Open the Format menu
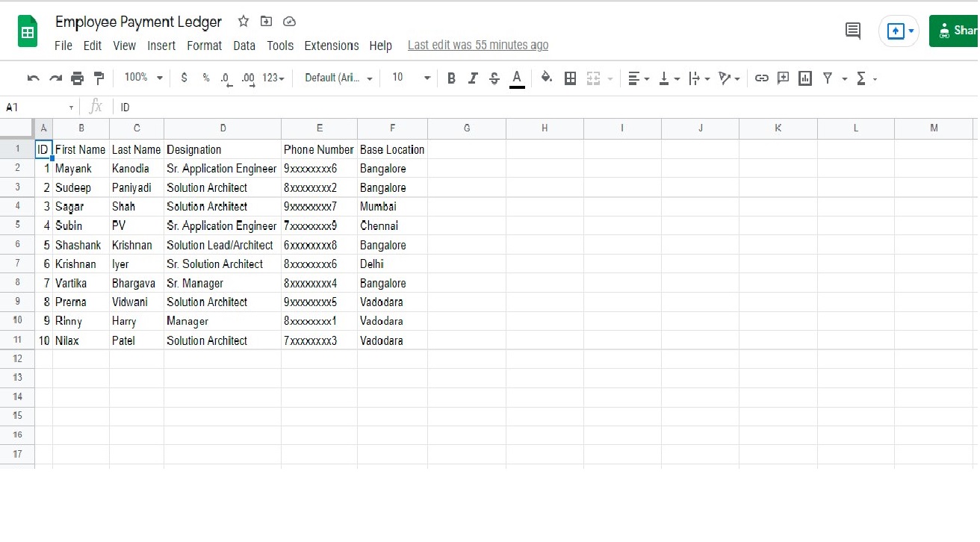Screen dimensions: 980x542 coord(205,46)
